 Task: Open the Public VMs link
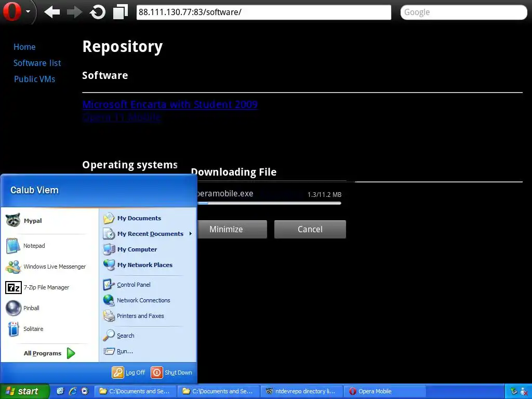[34, 79]
